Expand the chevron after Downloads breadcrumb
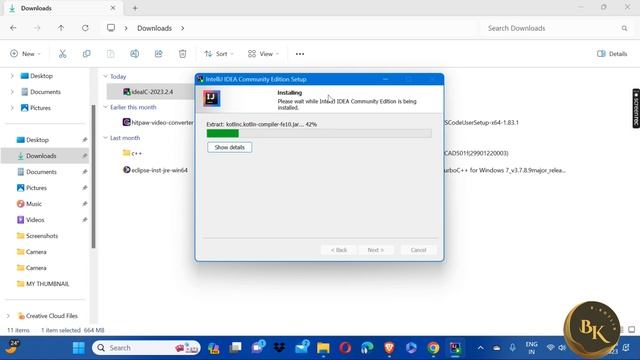This screenshot has width=640, height=360. tap(182, 28)
